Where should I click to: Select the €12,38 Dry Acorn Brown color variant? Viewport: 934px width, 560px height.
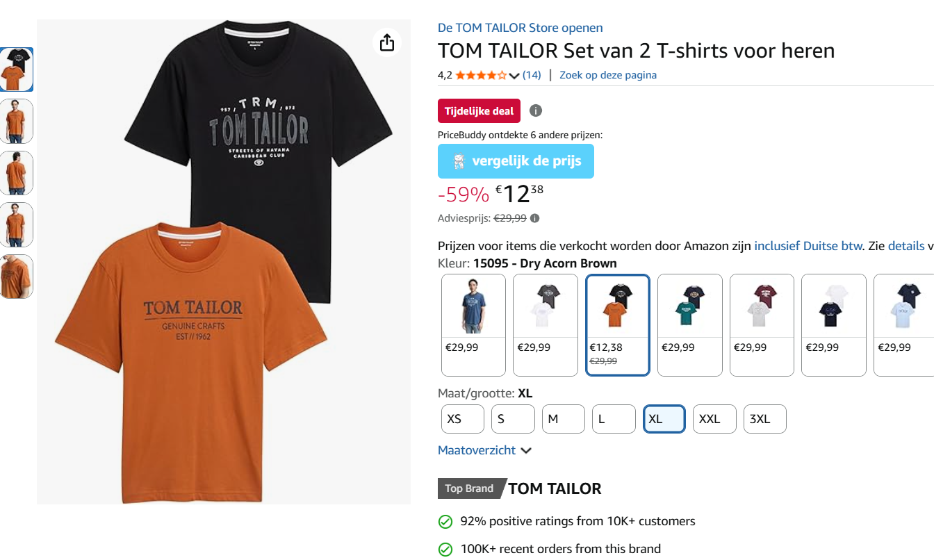tap(617, 324)
